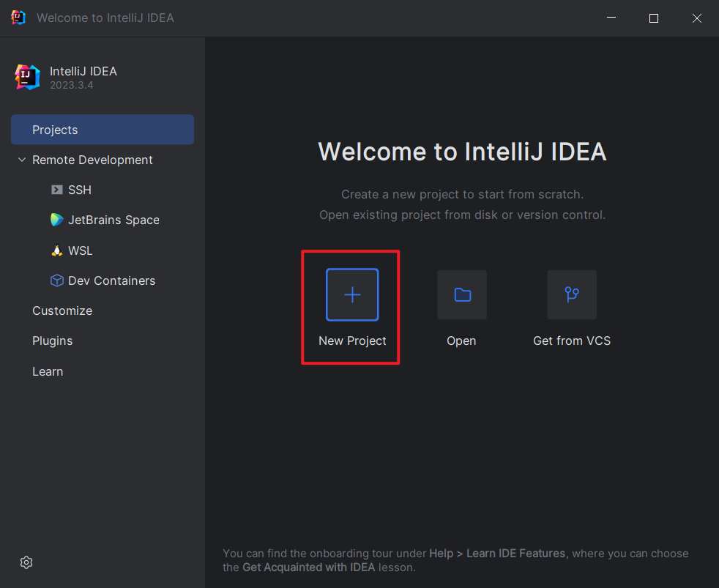The height and width of the screenshot is (588, 719).
Task: Click the Get from VCS text label
Action: click(572, 340)
